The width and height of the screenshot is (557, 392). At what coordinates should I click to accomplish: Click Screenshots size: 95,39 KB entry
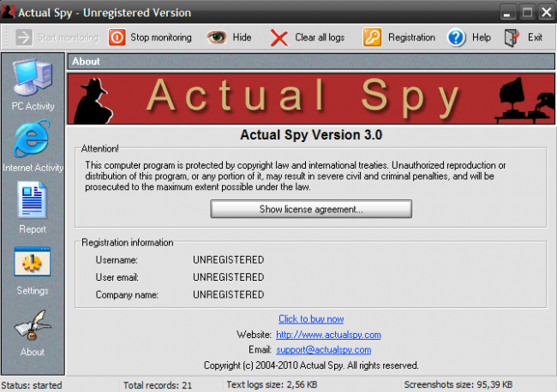click(458, 384)
